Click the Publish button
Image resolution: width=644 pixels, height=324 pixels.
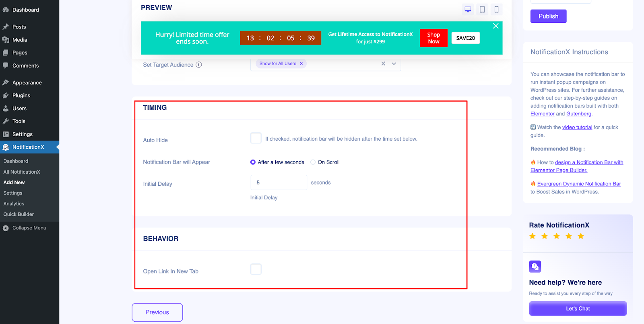point(548,16)
